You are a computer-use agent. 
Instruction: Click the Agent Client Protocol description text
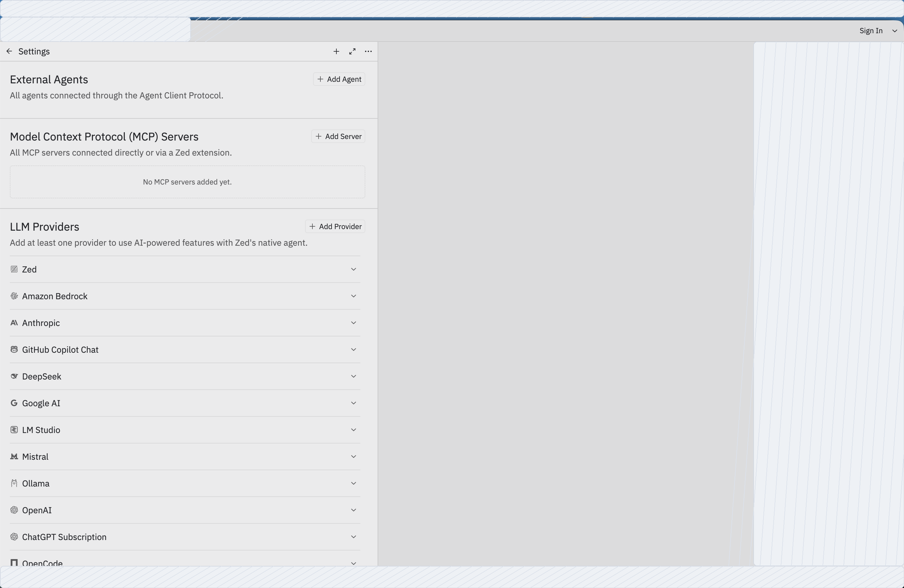pyautogui.click(x=117, y=95)
